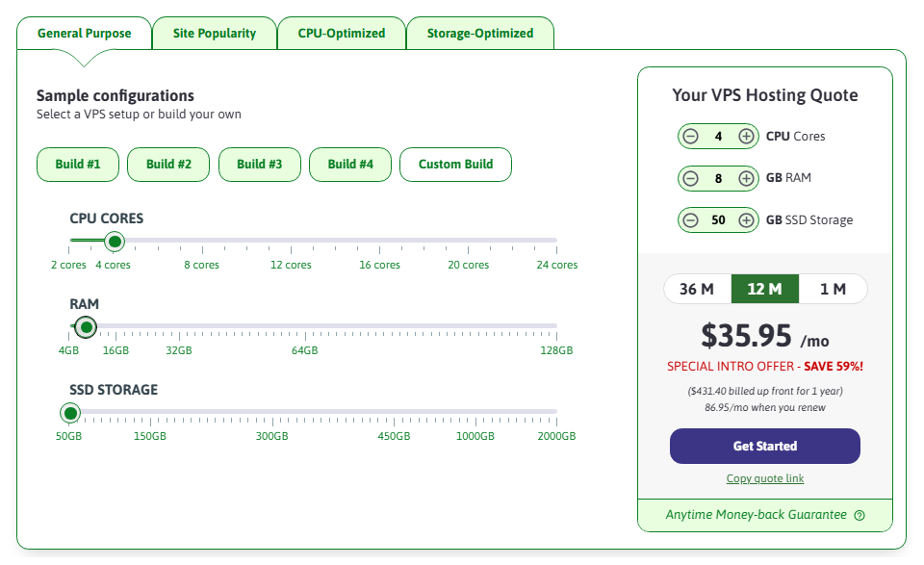Choose the Custom Build option
The height and width of the screenshot is (565, 924).
pos(455,164)
